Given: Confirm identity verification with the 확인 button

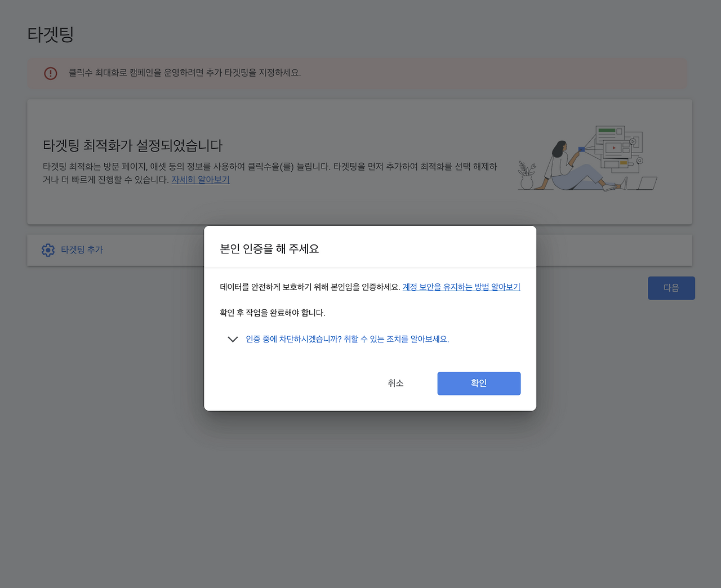Looking at the screenshot, I should [479, 383].
